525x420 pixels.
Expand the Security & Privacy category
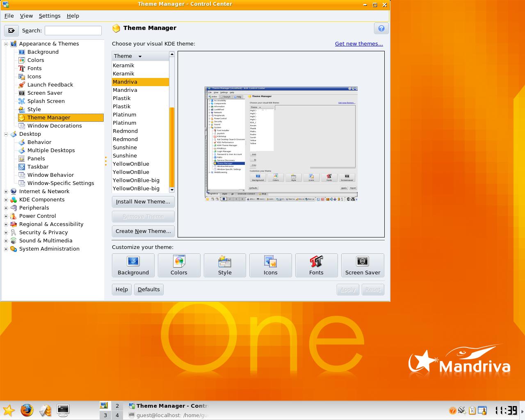(x=6, y=233)
